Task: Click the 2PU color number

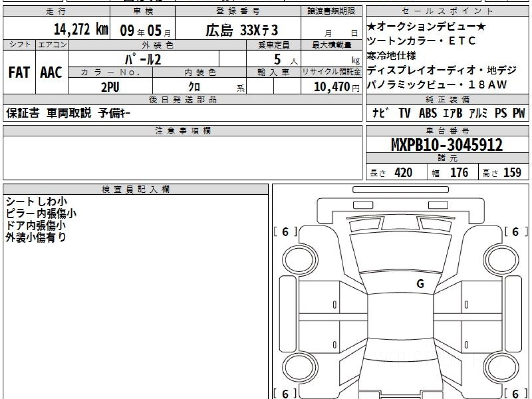Action: click(x=110, y=87)
